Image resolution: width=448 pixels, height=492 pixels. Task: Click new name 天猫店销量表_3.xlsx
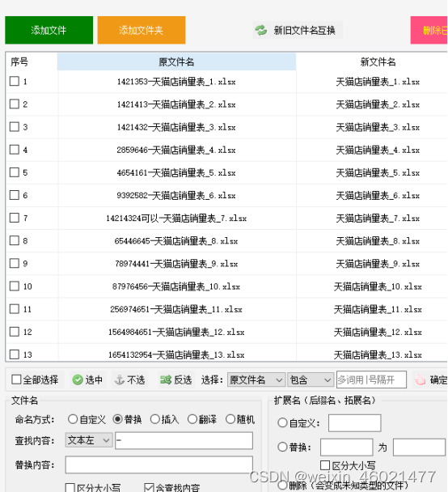point(378,127)
